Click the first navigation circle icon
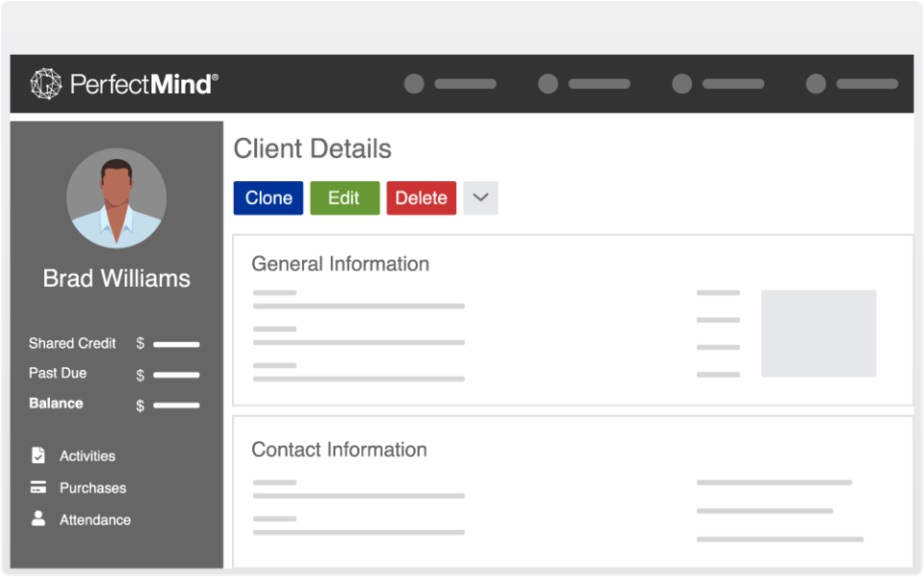 tap(414, 84)
